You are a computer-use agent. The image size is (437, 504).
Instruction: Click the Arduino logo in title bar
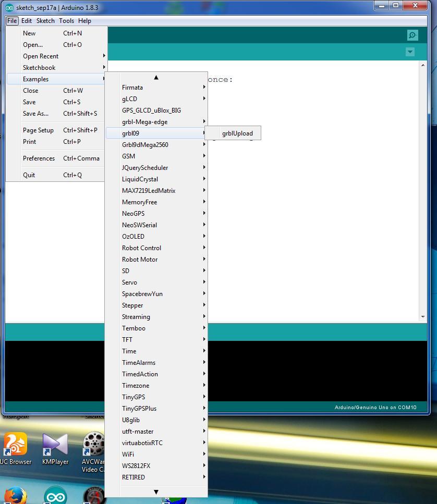point(9,8)
